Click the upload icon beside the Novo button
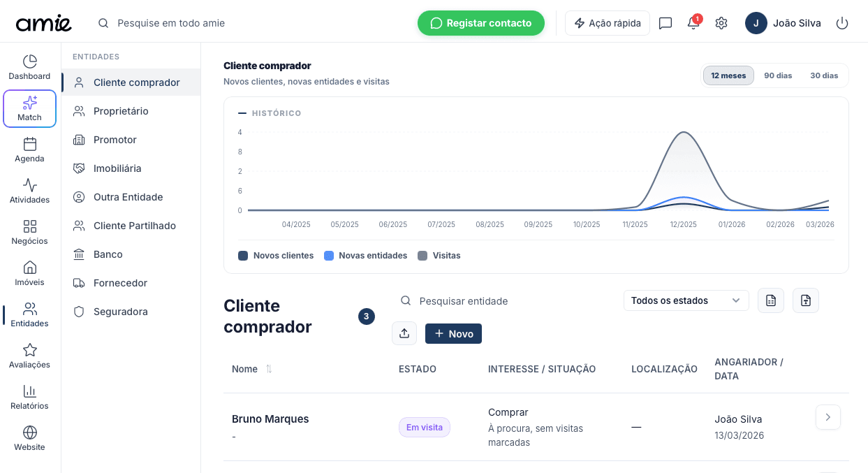 (404, 333)
